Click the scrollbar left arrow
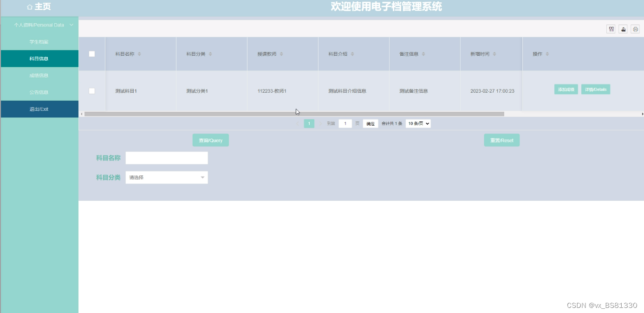644x313 pixels. pyautogui.click(x=81, y=114)
